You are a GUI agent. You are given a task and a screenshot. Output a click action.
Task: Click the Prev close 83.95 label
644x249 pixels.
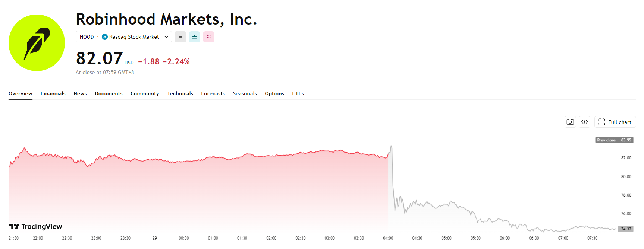615,140
